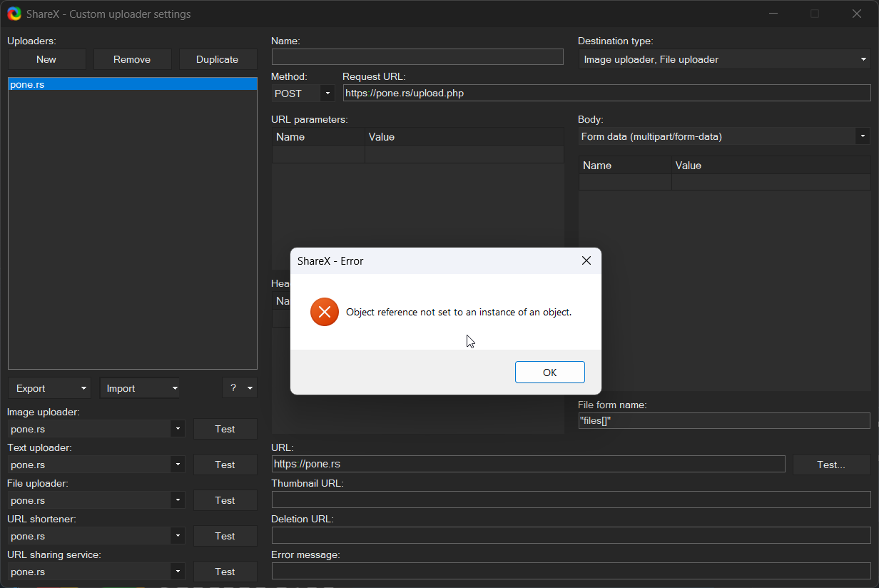879x588 pixels.
Task: Duplicate the selected uploader
Action: click(x=218, y=59)
